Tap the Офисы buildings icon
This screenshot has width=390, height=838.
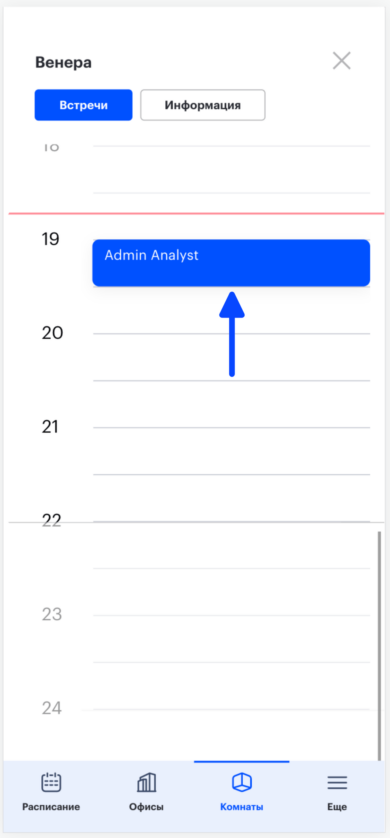coord(146,783)
